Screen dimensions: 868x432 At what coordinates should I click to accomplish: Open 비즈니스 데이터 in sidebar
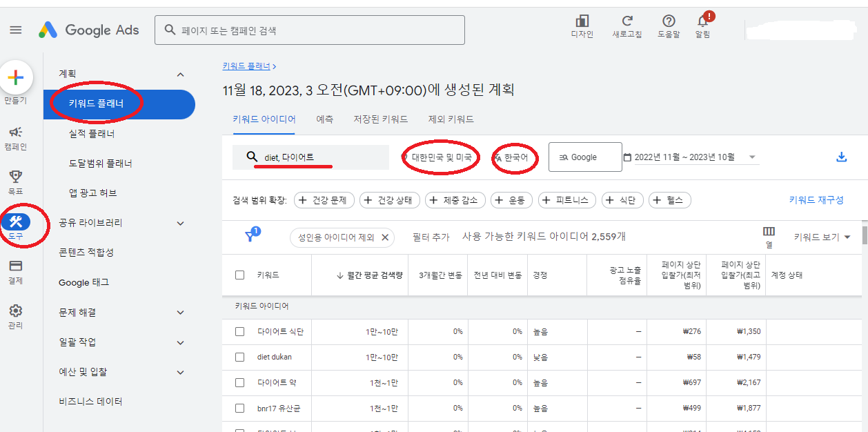coord(90,402)
